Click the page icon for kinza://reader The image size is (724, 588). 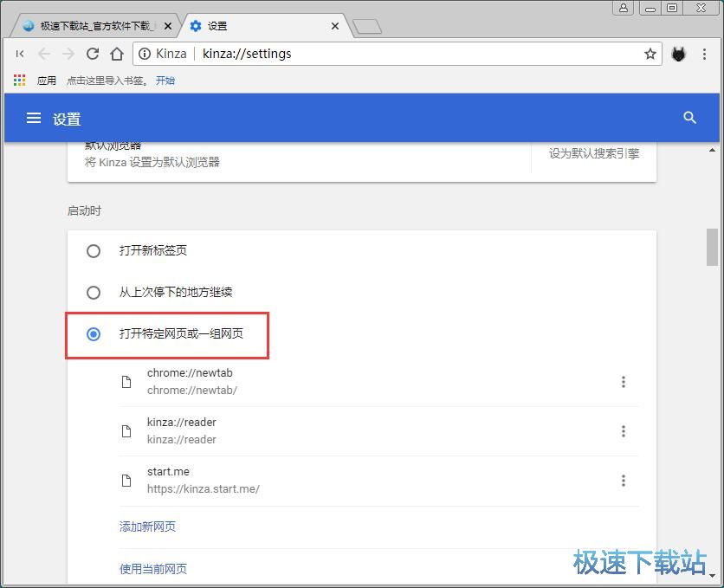point(126,431)
